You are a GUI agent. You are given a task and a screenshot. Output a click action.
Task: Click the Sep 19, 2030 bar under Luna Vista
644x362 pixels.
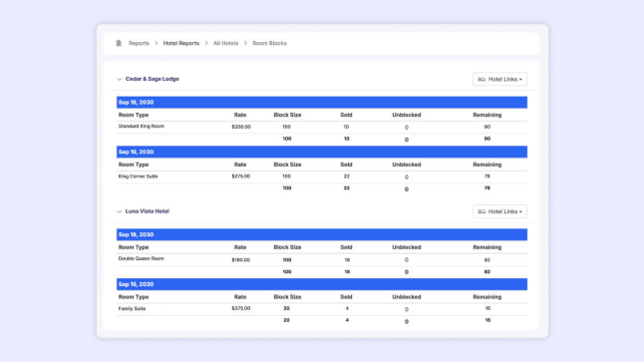tap(322, 284)
